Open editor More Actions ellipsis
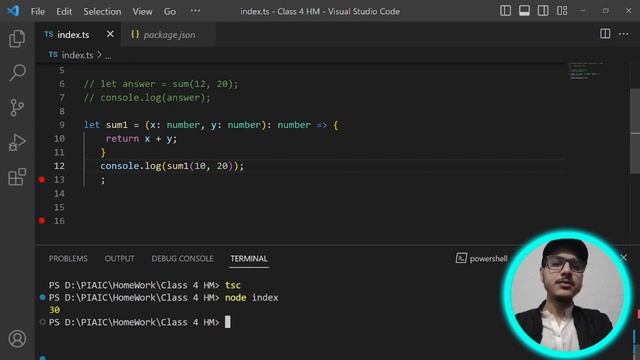 click(624, 34)
